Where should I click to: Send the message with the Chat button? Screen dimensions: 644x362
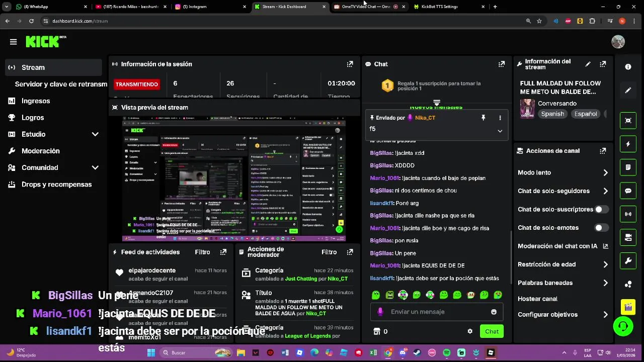(492, 331)
